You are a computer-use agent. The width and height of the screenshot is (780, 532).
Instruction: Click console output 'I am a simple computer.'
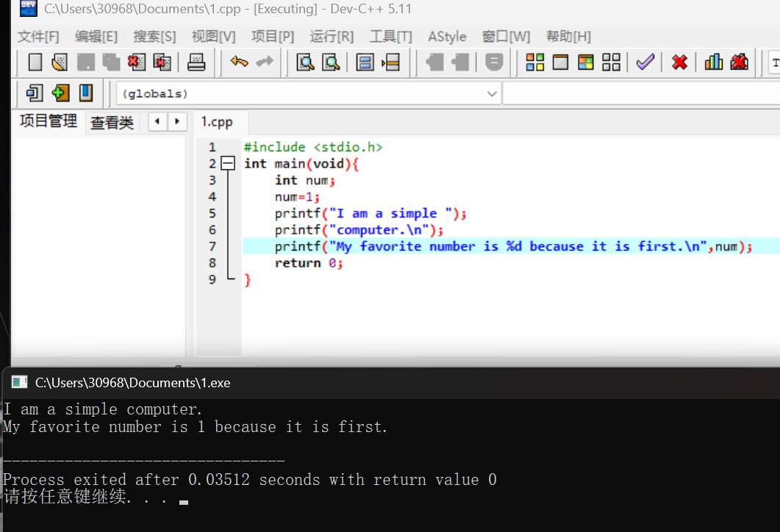pyautogui.click(x=102, y=409)
